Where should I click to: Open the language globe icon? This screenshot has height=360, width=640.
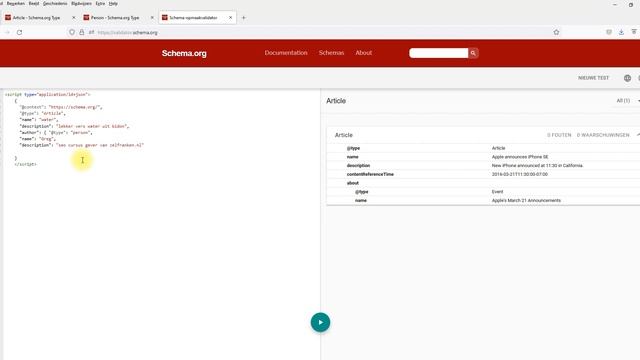click(x=627, y=78)
